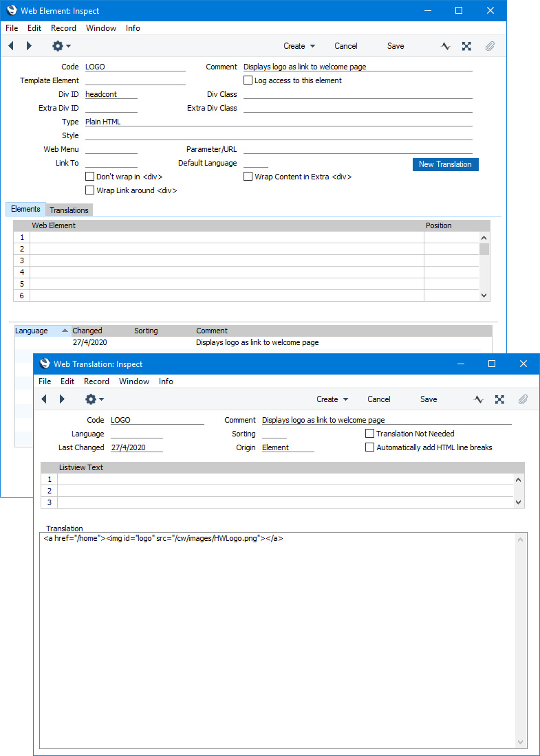Click expand arrows icon in Web Translation window

pos(499,399)
